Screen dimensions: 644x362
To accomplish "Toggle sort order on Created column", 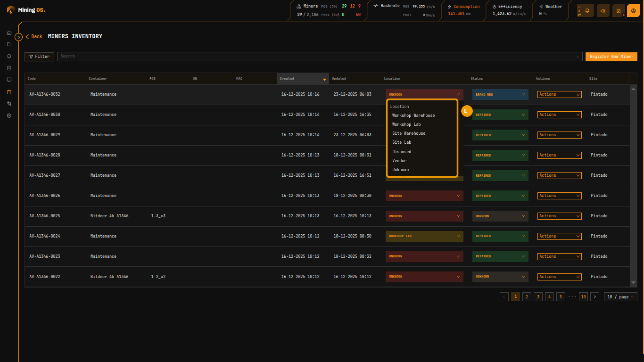I will pos(324,79).
